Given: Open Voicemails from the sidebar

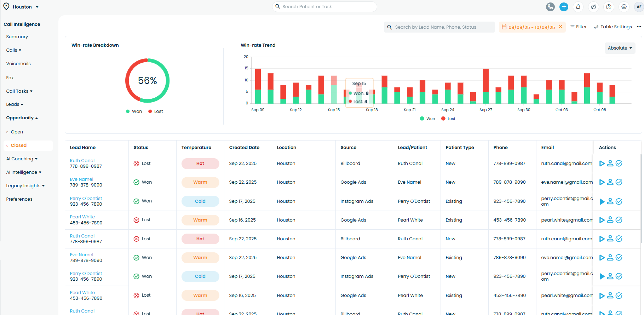Looking at the screenshot, I should 18,64.
